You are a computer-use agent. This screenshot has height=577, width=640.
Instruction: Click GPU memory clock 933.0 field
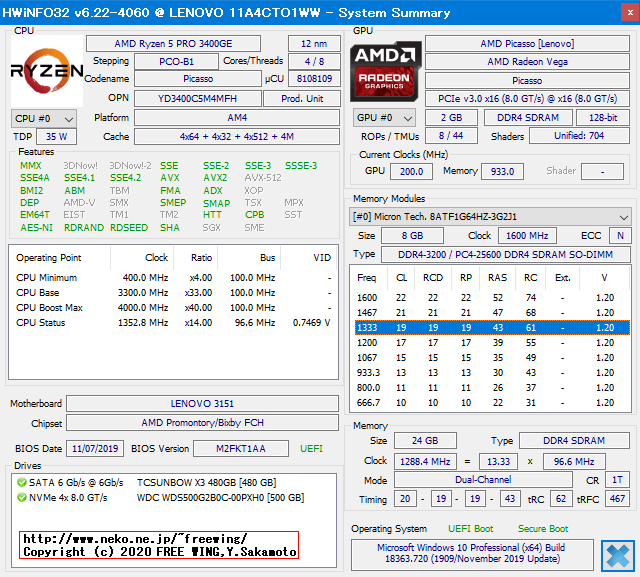pyautogui.click(x=502, y=171)
